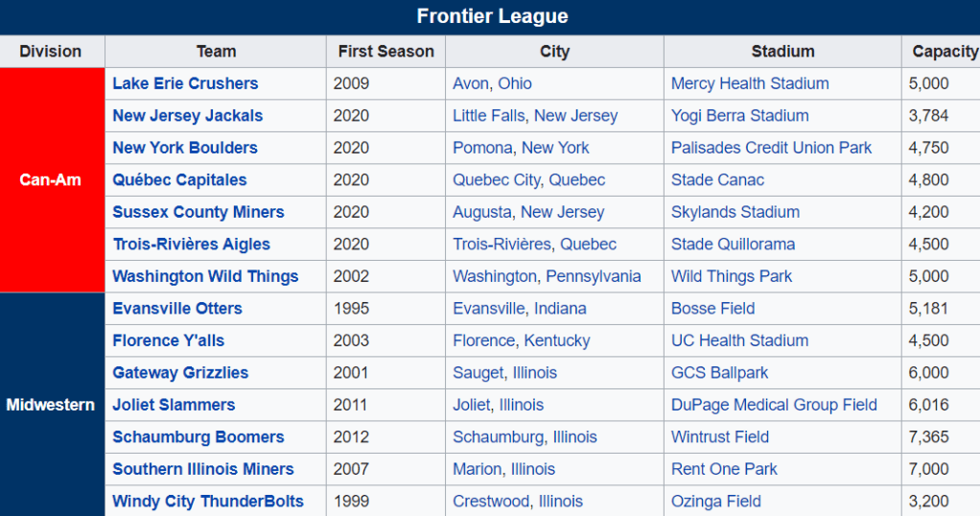The image size is (980, 516).
Task: Open the Palisades Credit Union Park link
Action: 771,148
